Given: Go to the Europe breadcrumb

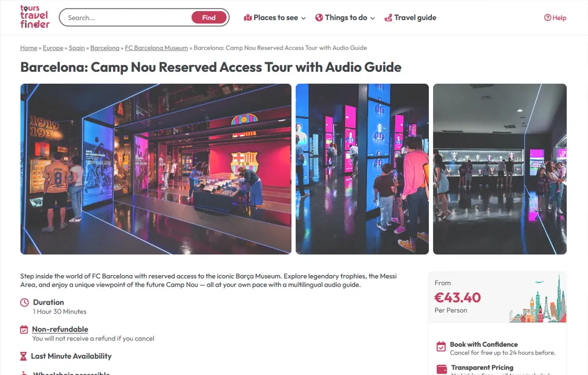Looking at the screenshot, I should click(x=53, y=47).
